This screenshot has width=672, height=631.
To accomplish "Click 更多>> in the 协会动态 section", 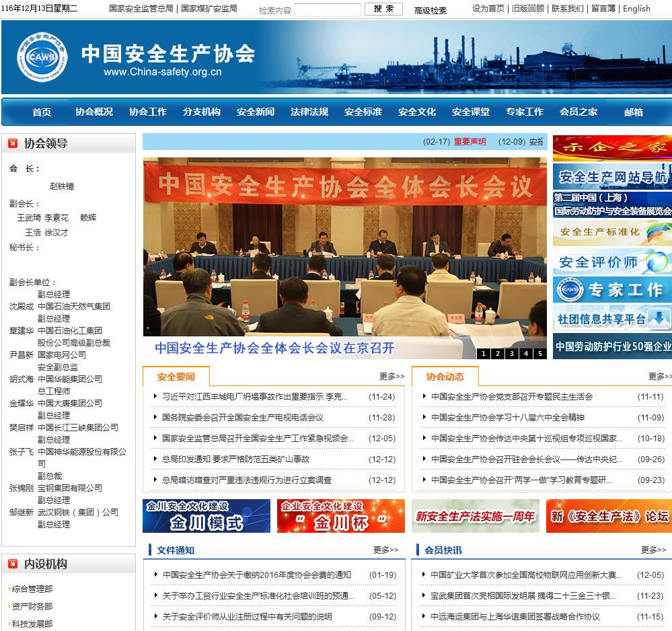I will (660, 376).
